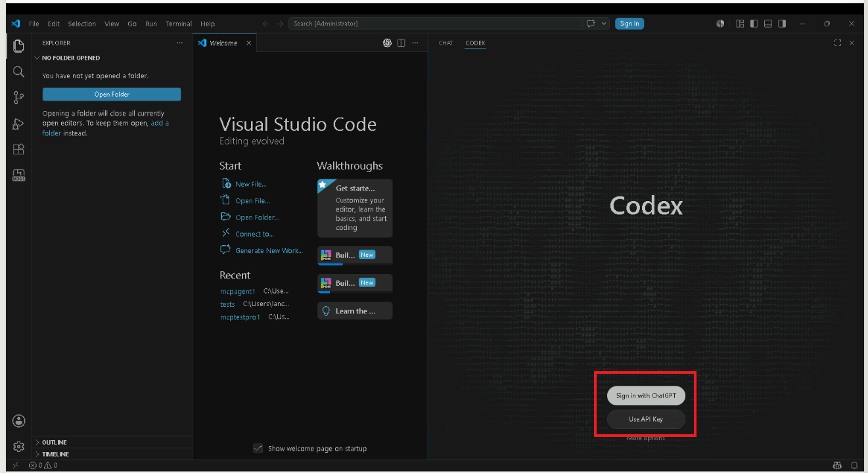Open the Terminal menu
Screen dimensions: 868x473
(179, 24)
